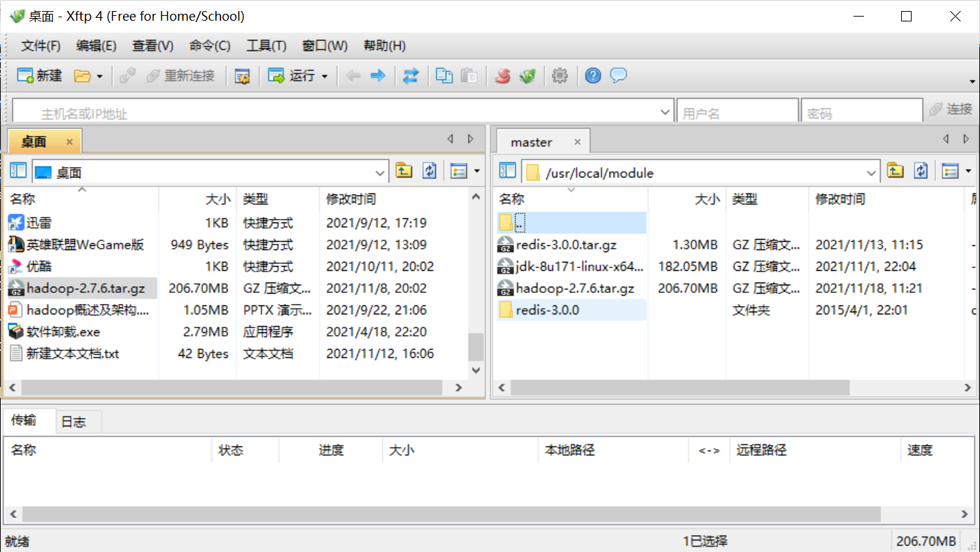Open the 工具(T) menu
This screenshot has height=552, width=980.
tap(266, 46)
